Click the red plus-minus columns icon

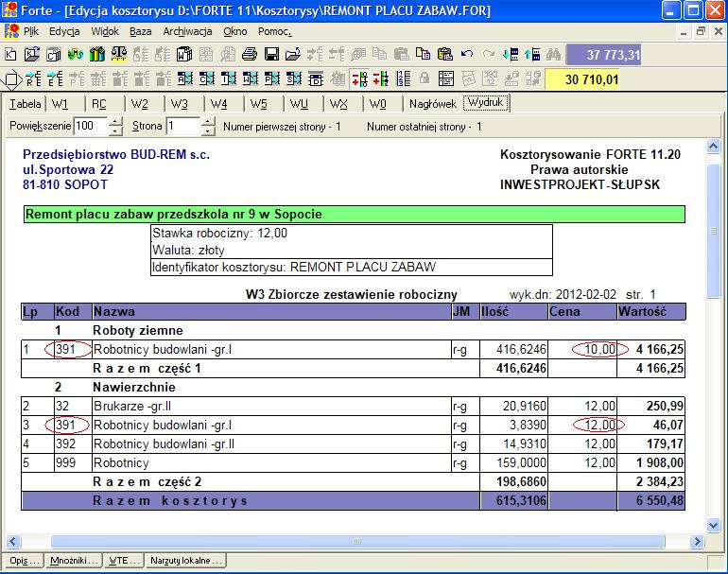[x=360, y=78]
